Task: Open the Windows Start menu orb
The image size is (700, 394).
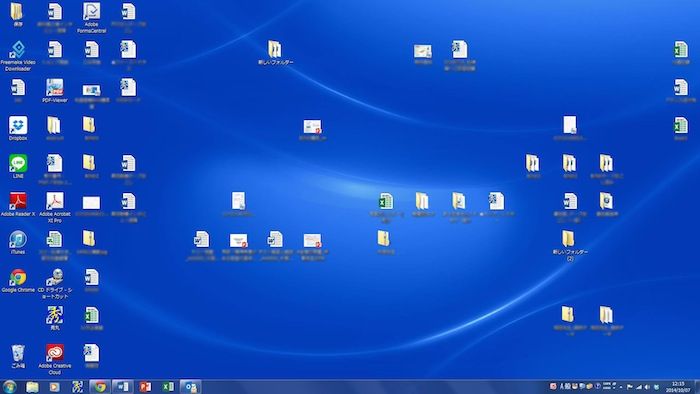Action: coord(9,386)
